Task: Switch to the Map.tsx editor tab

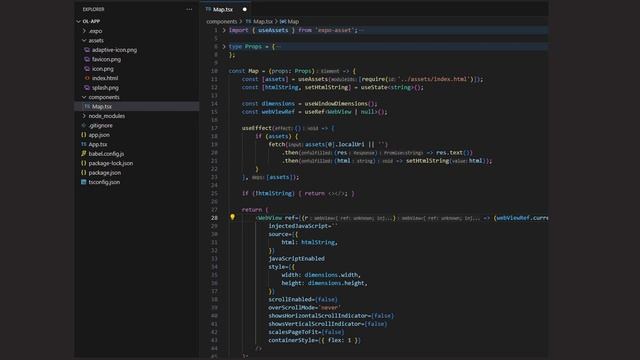Action: click(x=223, y=9)
